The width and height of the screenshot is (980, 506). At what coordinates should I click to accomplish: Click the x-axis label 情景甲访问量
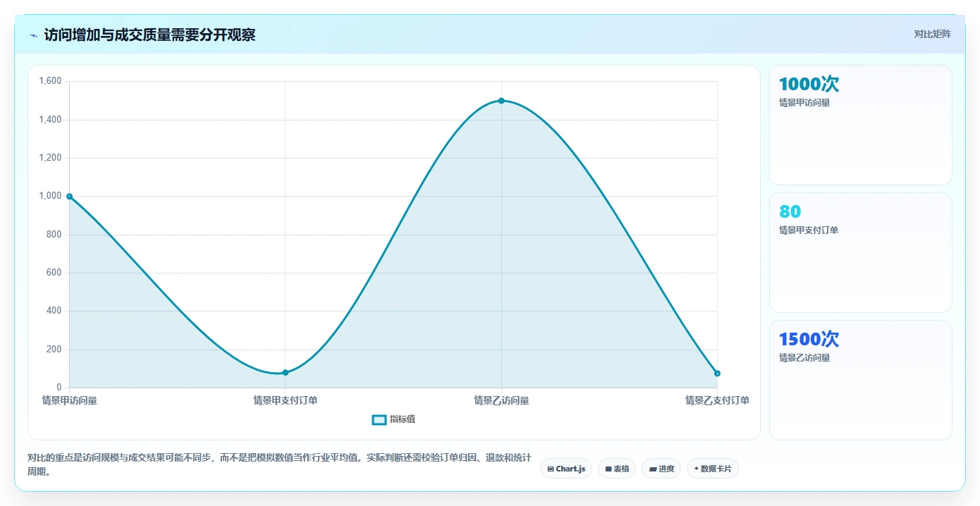point(70,401)
